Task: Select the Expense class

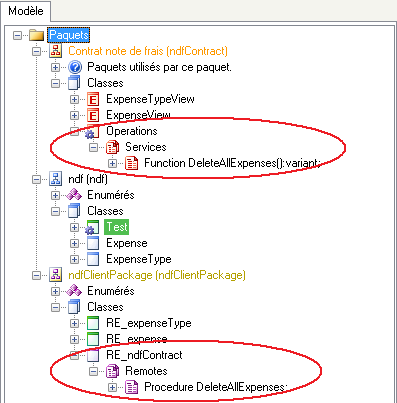Action: click(127, 243)
